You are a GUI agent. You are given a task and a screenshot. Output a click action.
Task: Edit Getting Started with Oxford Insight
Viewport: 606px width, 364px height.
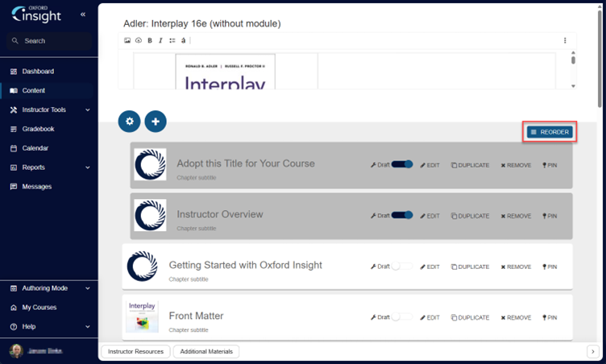[x=430, y=267]
